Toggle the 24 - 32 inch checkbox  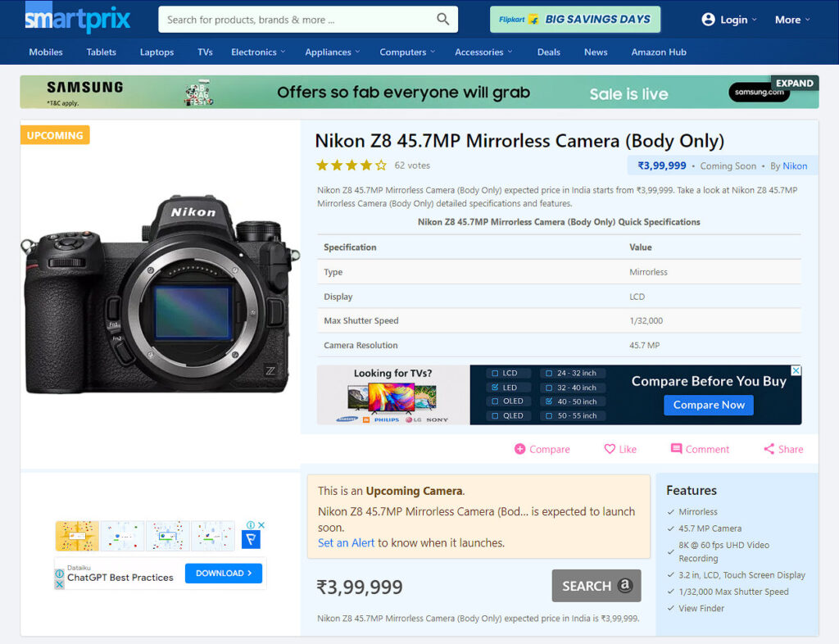point(548,374)
